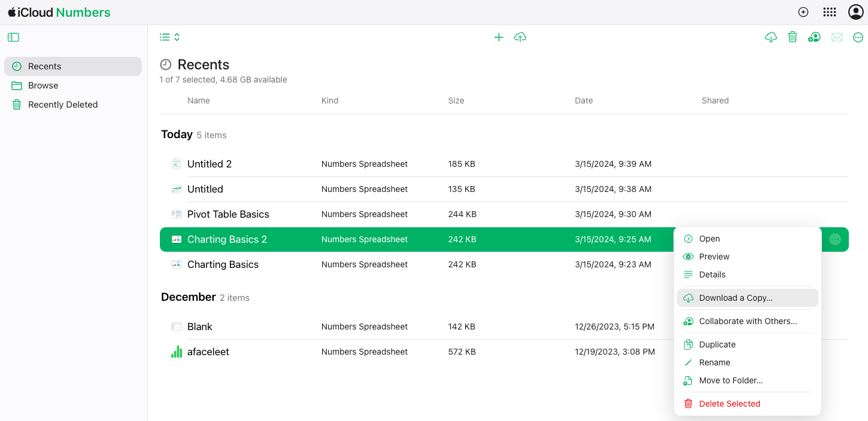Click the trash icon in the toolbar

[x=793, y=36]
